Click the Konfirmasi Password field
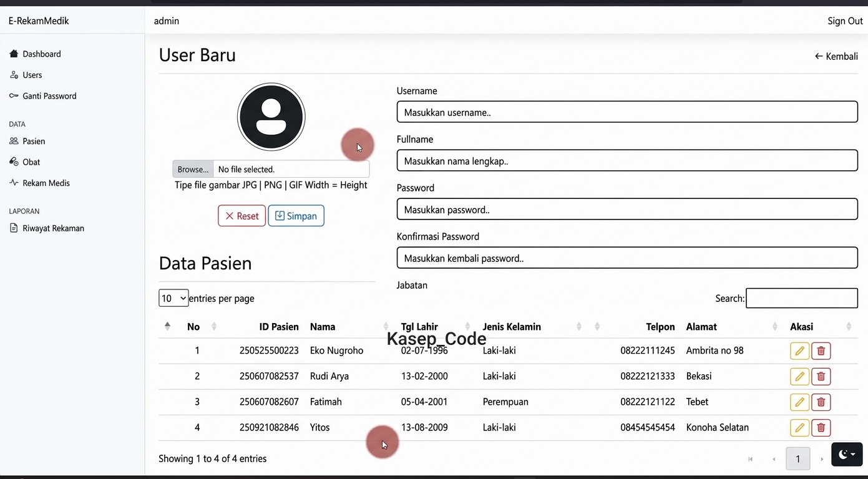868x479 pixels. 627,258
